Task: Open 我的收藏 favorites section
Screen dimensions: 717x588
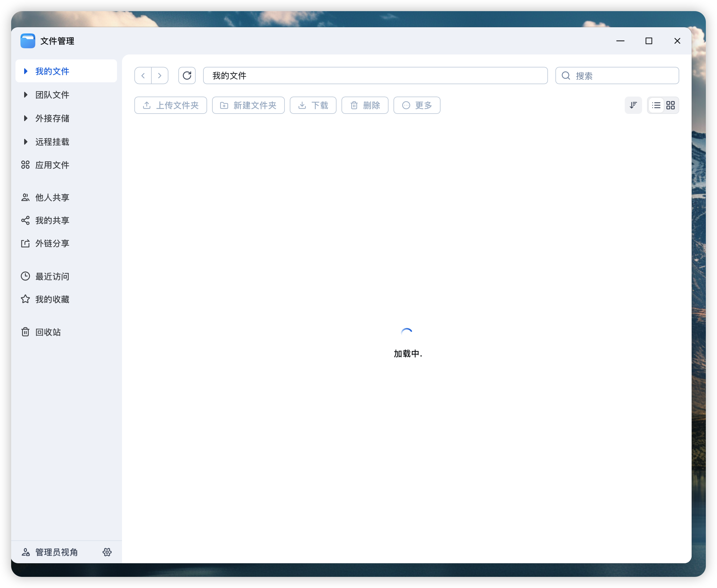Action: click(53, 299)
